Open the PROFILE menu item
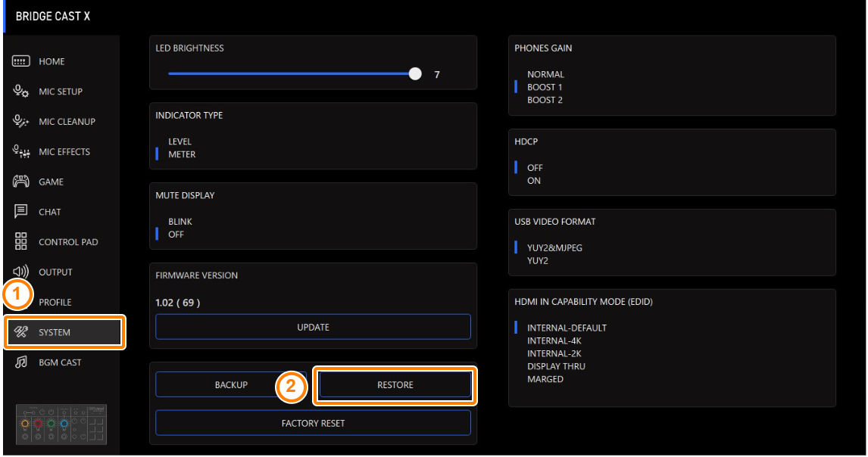The image size is (868, 457). [x=55, y=302]
